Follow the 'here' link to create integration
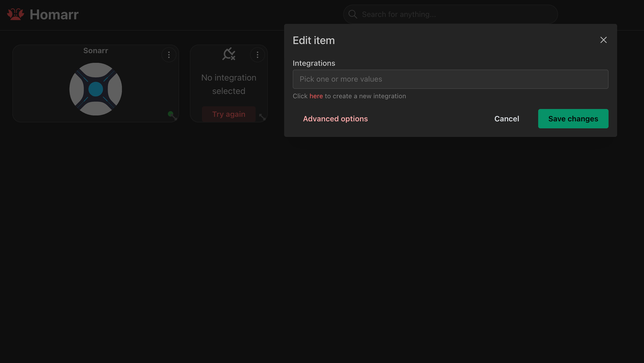 tap(316, 96)
